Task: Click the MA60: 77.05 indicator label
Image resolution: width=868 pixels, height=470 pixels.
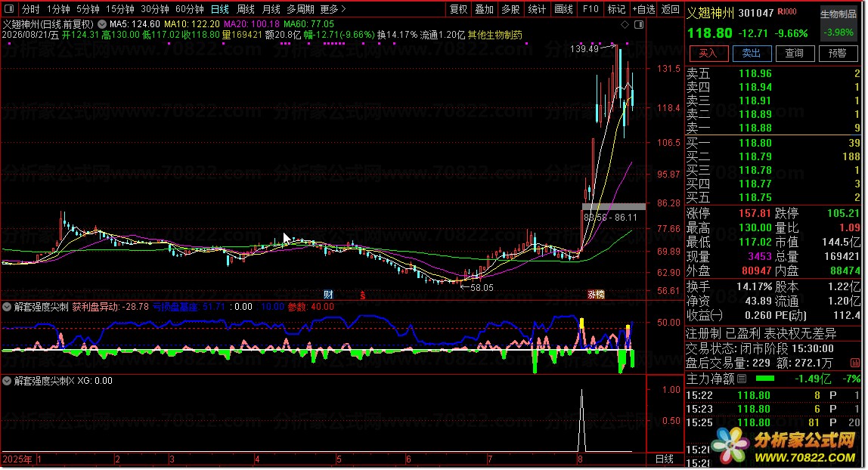Action: pyautogui.click(x=309, y=24)
